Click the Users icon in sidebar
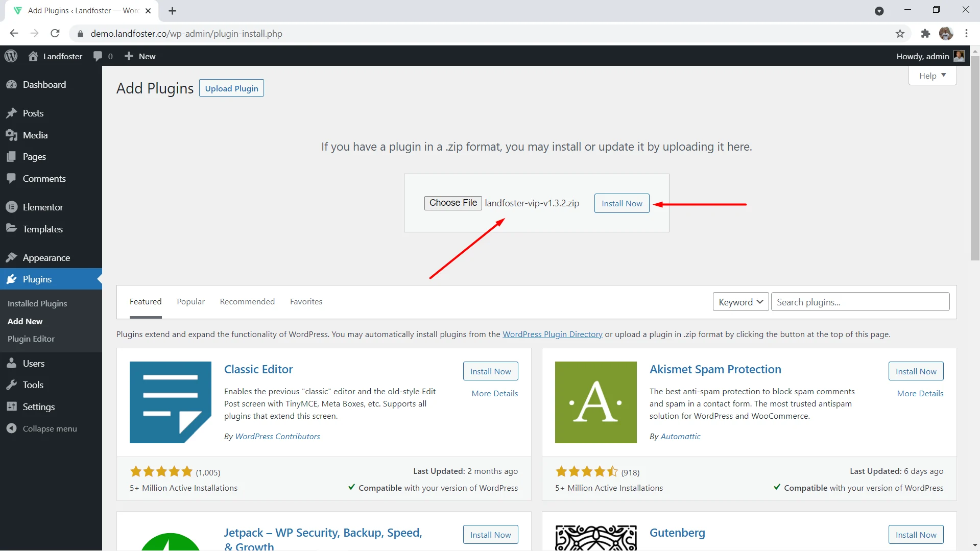This screenshot has width=980, height=551. pyautogui.click(x=11, y=364)
